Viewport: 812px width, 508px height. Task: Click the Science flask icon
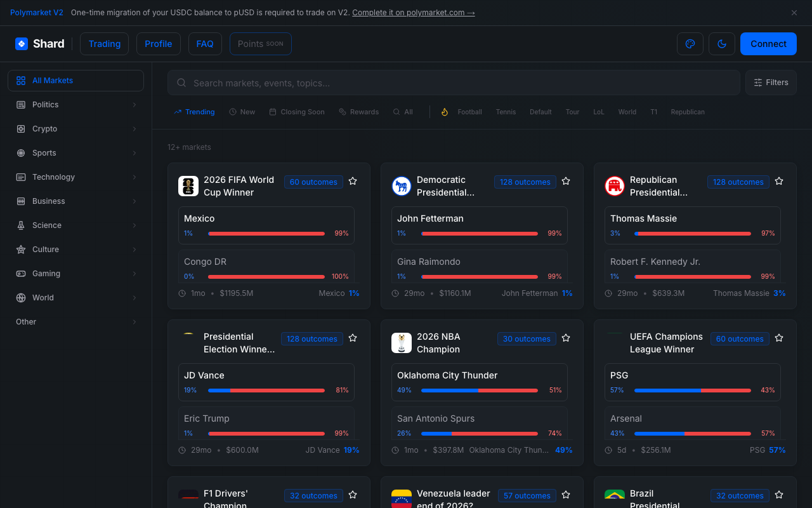pos(21,225)
